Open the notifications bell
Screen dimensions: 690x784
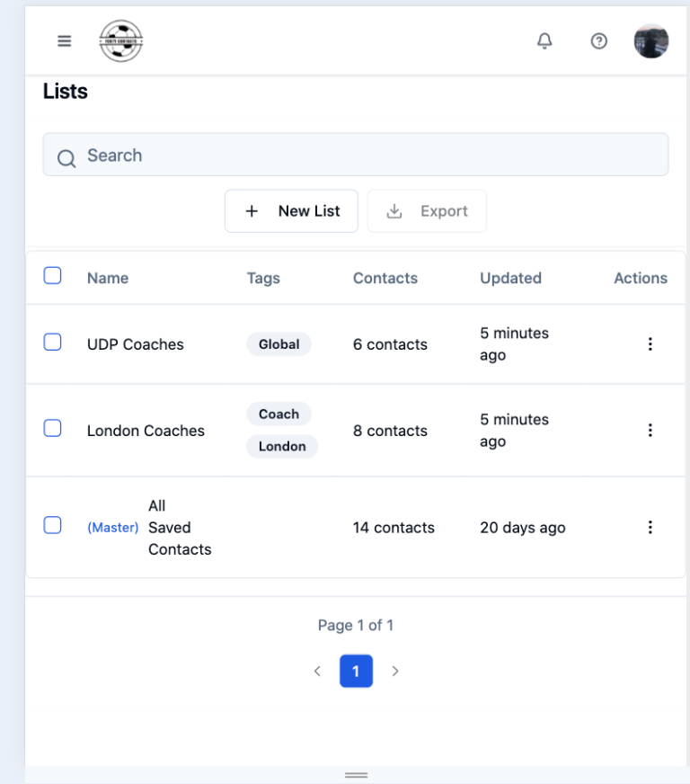pos(544,41)
